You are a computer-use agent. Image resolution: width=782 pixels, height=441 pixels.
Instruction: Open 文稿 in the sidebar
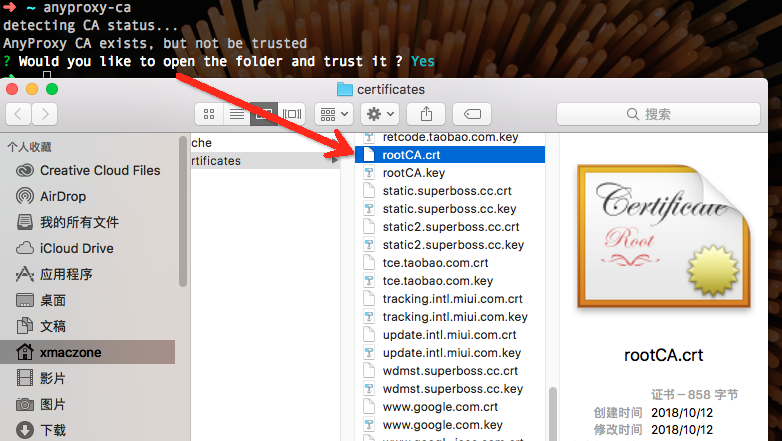click(x=88, y=326)
